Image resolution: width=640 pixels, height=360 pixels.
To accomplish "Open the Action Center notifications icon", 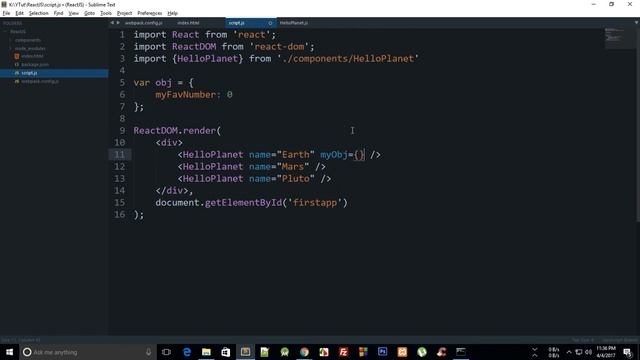I will 628,352.
